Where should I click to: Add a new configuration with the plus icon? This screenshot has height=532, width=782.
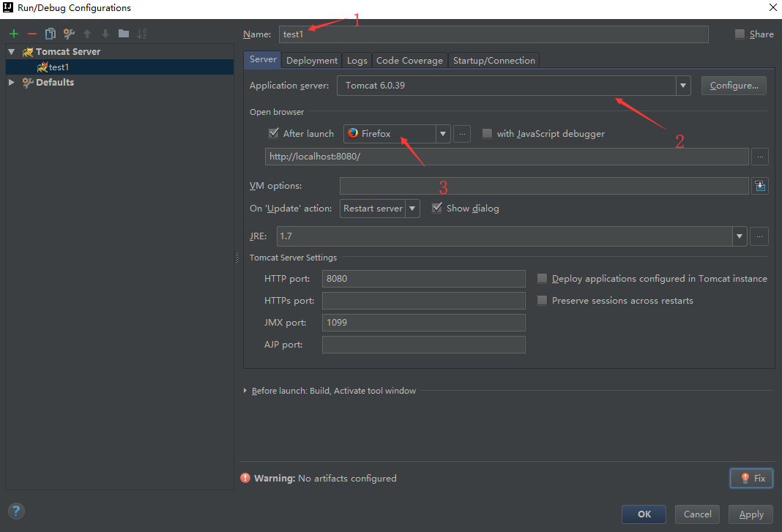[14, 34]
